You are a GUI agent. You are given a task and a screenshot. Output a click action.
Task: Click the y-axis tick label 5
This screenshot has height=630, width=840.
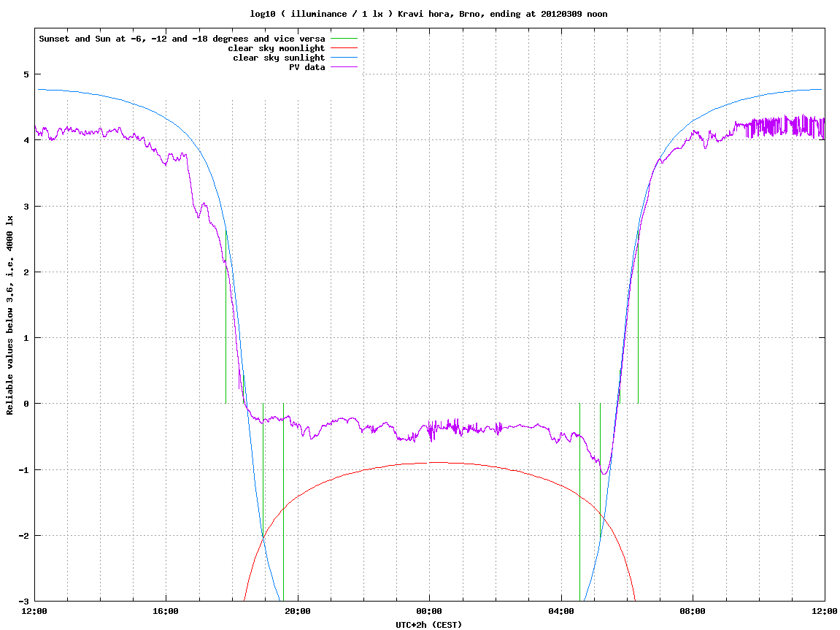[x=26, y=74]
